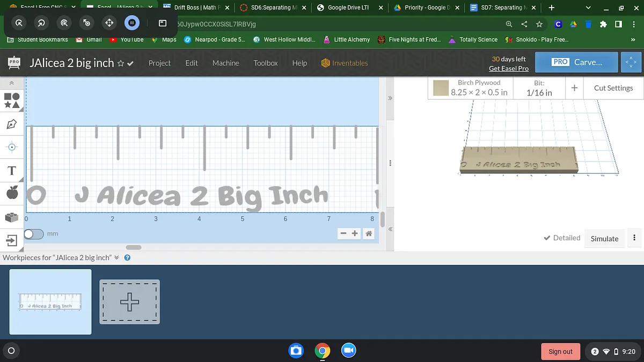Expand the Workpieces dropdown chevron

point(117,257)
